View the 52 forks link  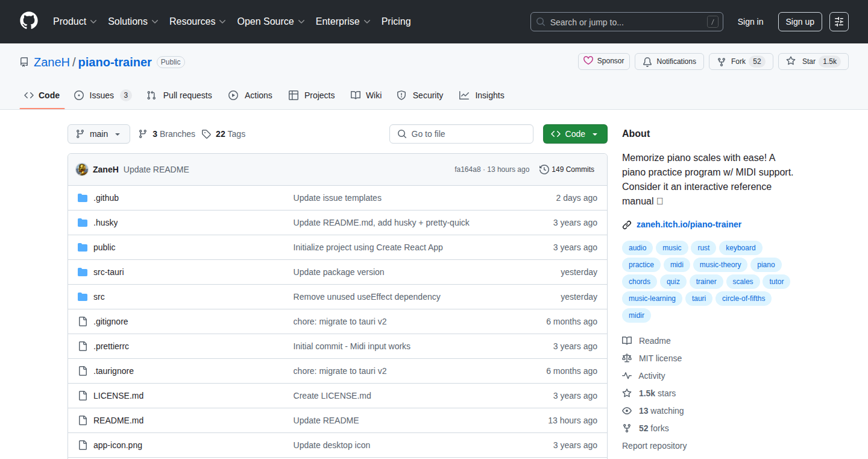pos(653,428)
